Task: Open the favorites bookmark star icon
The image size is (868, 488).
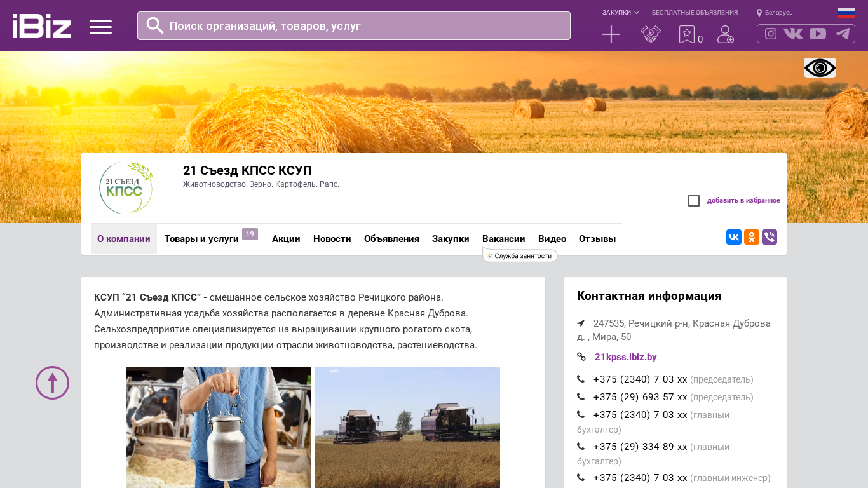Action: [687, 34]
